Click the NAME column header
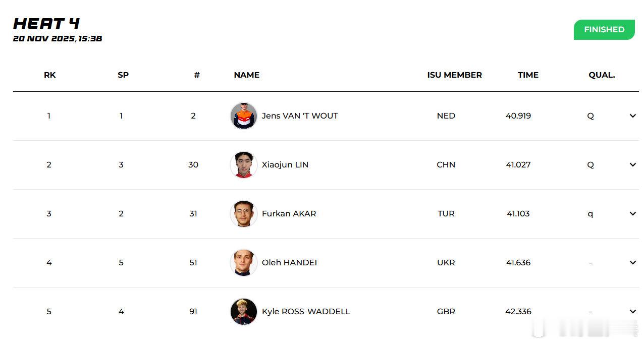This screenshot has width=644, height=344. tap(246, 75)
